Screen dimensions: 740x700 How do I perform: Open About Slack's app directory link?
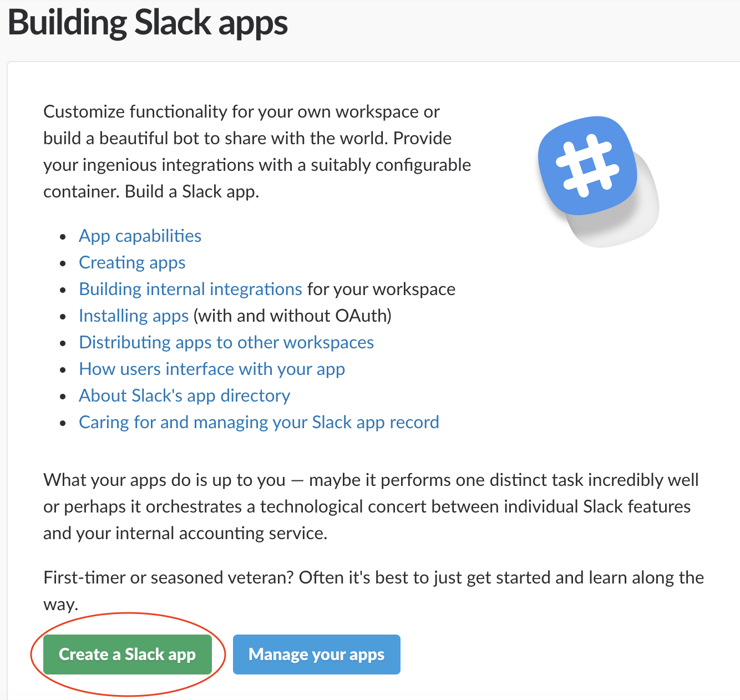point(184,395)
